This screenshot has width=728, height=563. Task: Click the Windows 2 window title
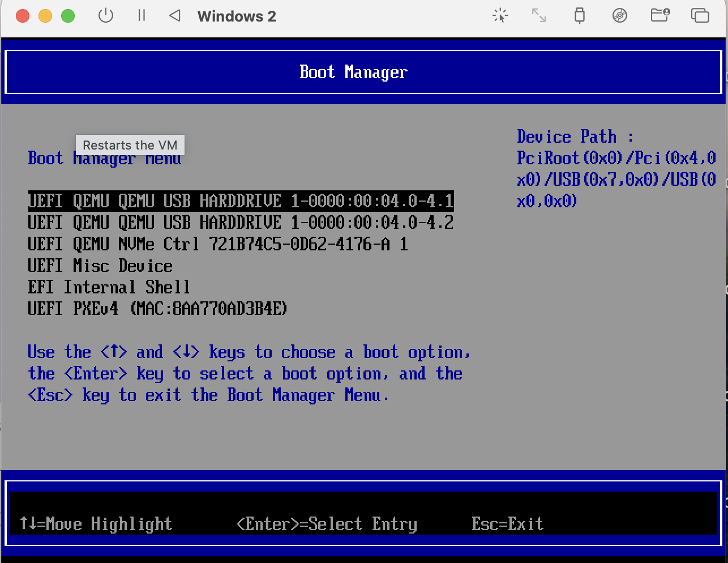click(x=237, y=16)
